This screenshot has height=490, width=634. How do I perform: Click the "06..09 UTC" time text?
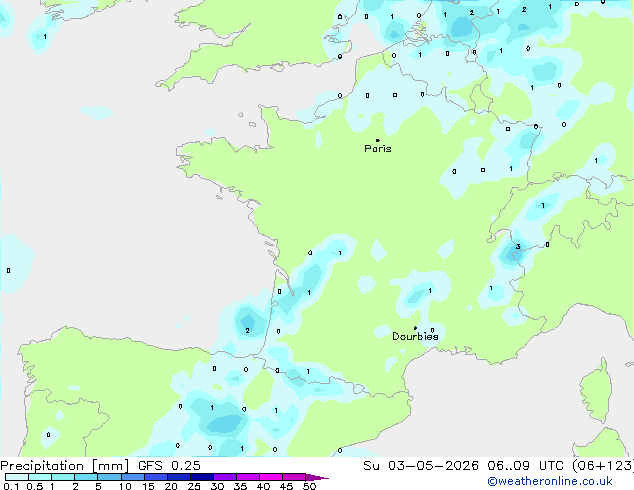(525, 466)
